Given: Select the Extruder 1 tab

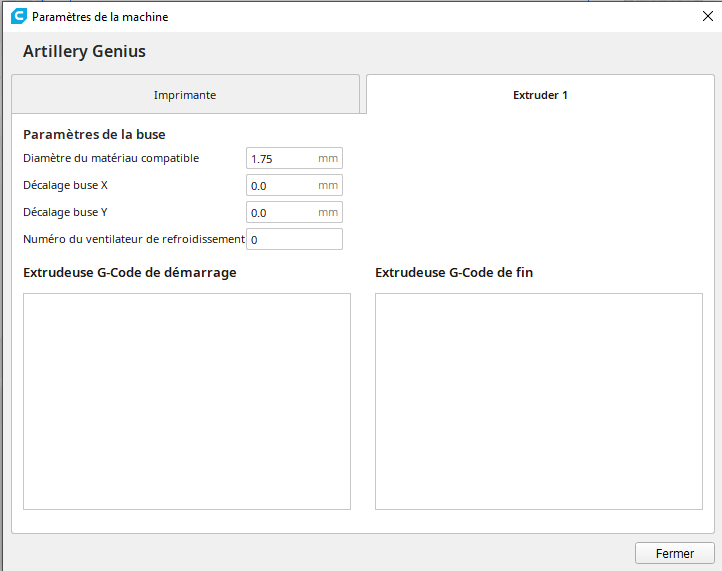Looking at the screenshot, I should (x=540, y=94).
